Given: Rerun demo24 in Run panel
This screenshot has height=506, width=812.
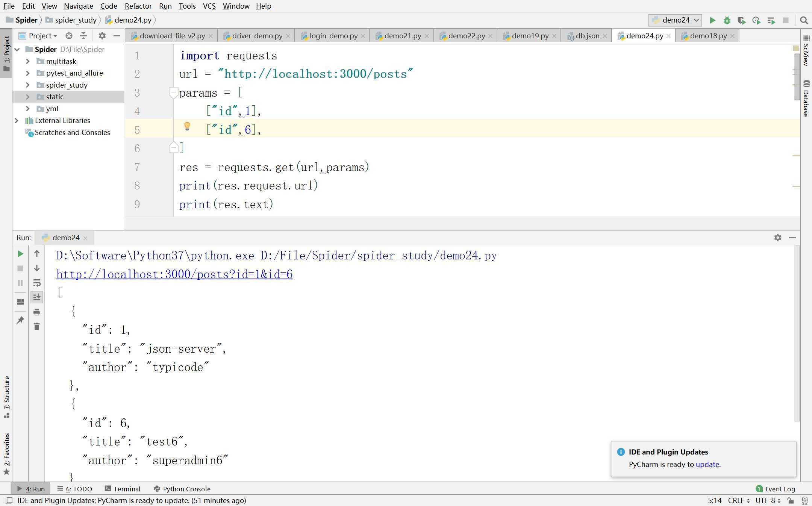Looking at the screenshot, I should (x=20, y=254).
